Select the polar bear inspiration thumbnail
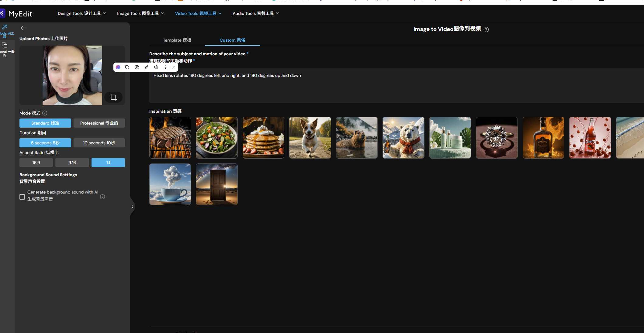The image size is (644, 333). (403, 138)
